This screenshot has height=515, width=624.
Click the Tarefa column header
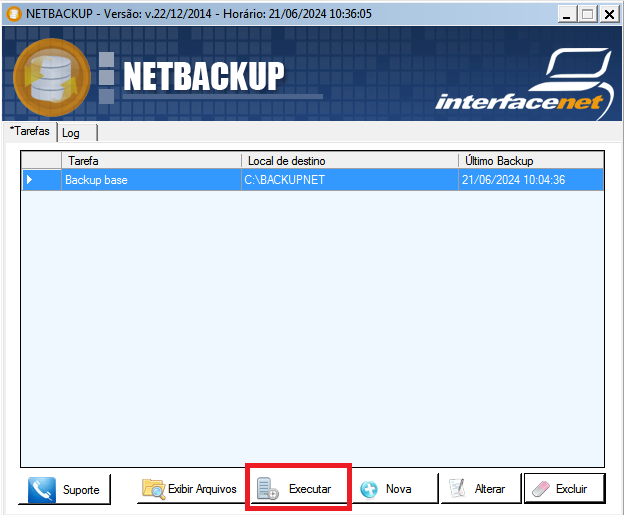[152, 161]
